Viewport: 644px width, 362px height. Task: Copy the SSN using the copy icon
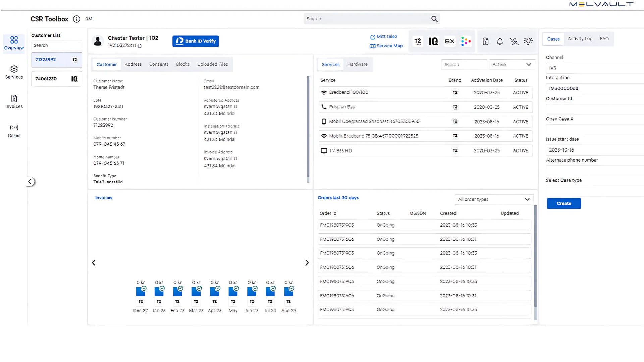click(x=140, y=46)
